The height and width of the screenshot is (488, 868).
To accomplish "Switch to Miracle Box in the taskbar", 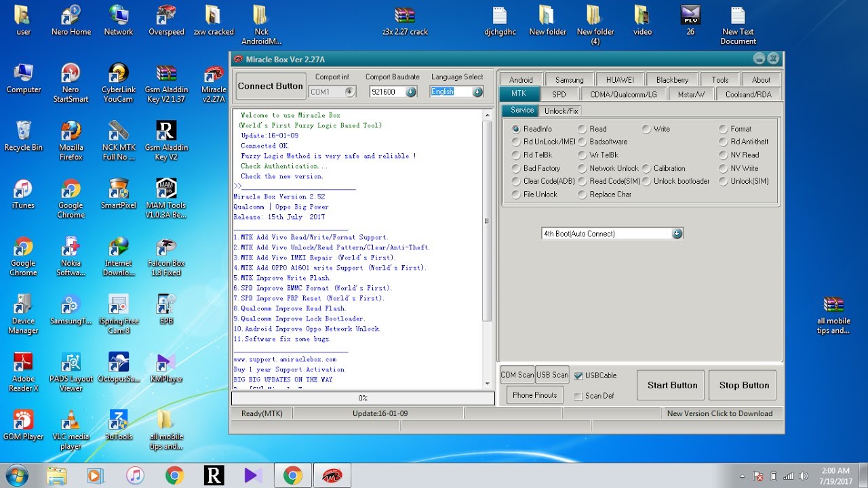I will coord(332,475).
